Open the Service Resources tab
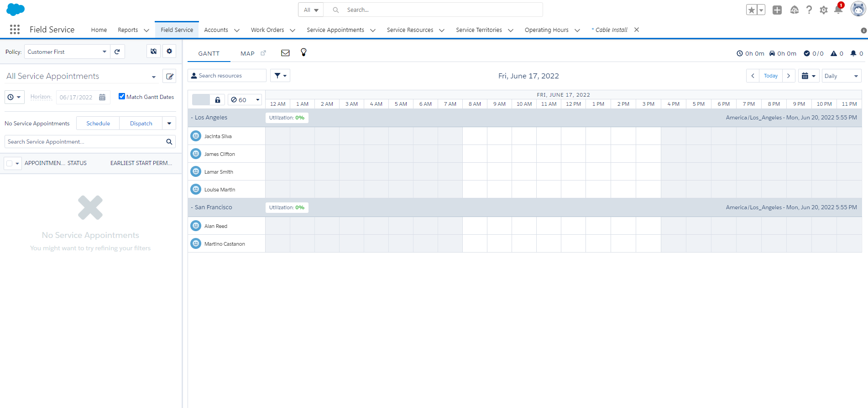 coord(410,30)
